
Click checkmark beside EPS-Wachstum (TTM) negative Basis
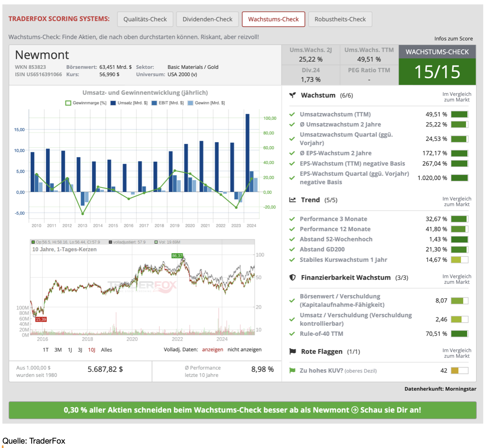pyautogui.click(x=292, y=164)
